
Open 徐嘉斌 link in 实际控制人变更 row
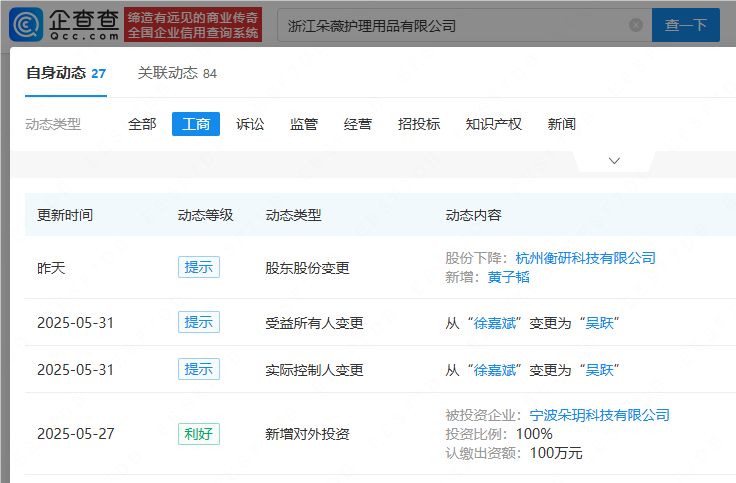pos(495,370)
